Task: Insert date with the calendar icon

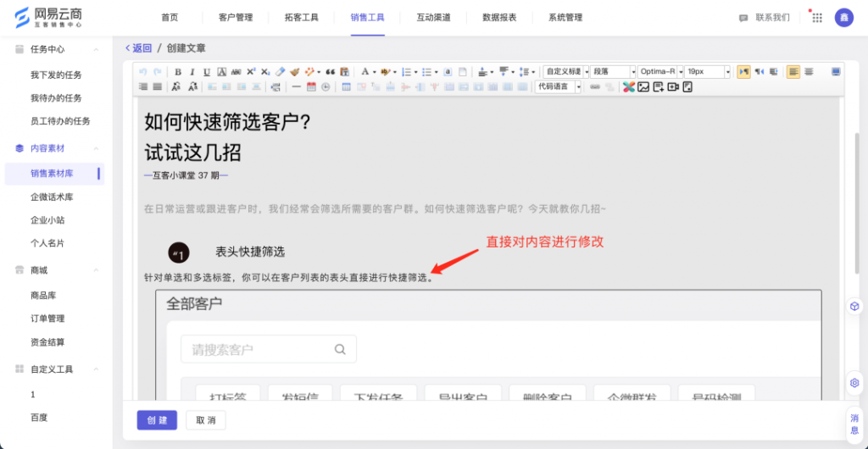Action: click(311, 86)
